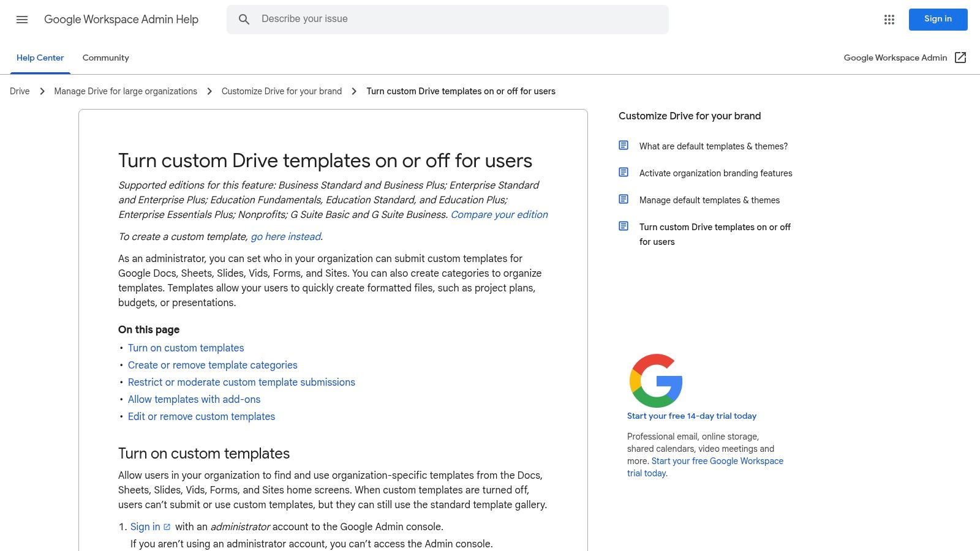This screenshot has width=980, height=551.
Task: Select the Help Center tab
Action: click(x=40, y=58)
